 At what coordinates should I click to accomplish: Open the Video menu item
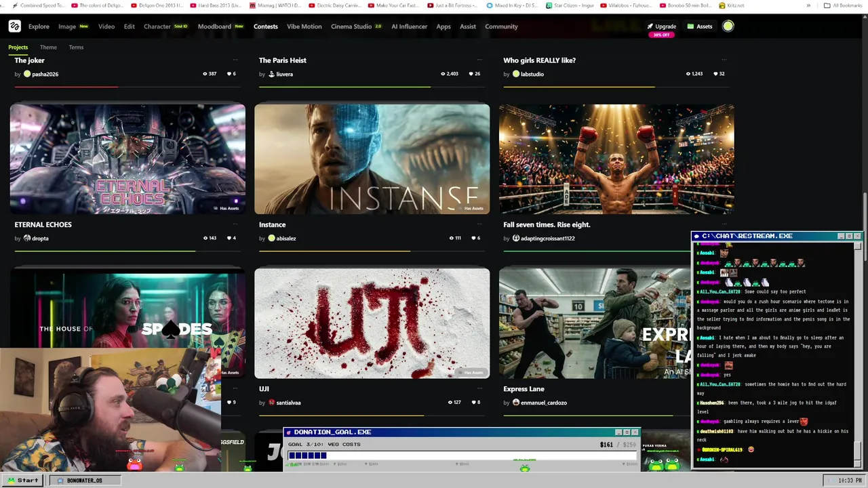tap(106, 26)
